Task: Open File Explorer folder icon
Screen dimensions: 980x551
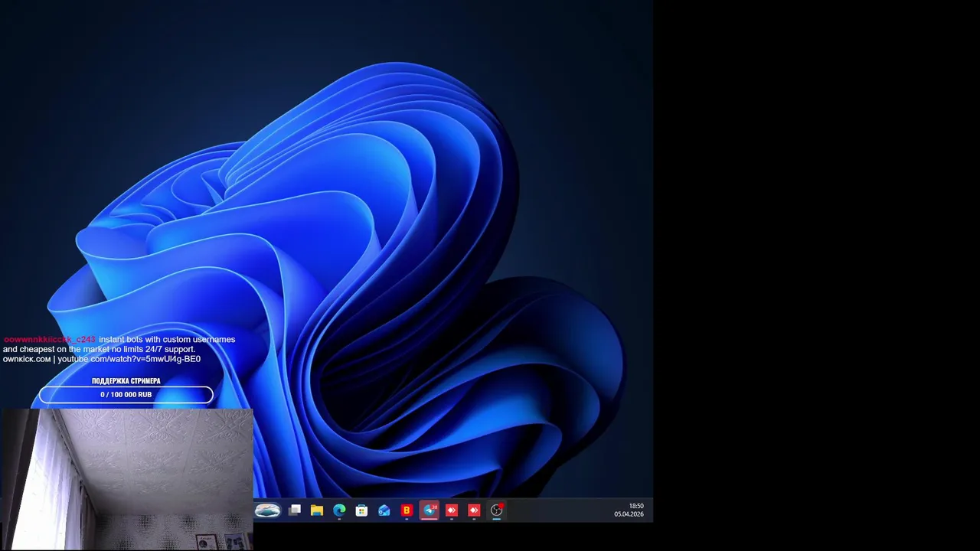Action: click(x=317, y=510)
